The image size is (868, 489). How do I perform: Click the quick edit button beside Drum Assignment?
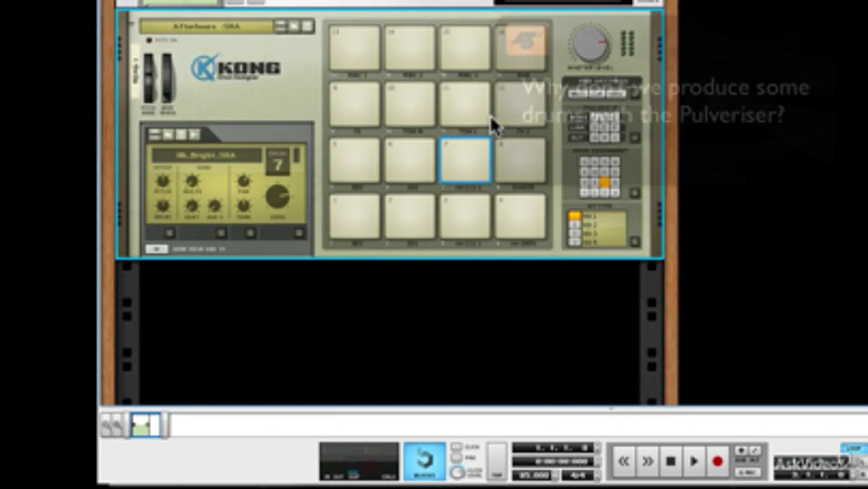pos(635,192)
